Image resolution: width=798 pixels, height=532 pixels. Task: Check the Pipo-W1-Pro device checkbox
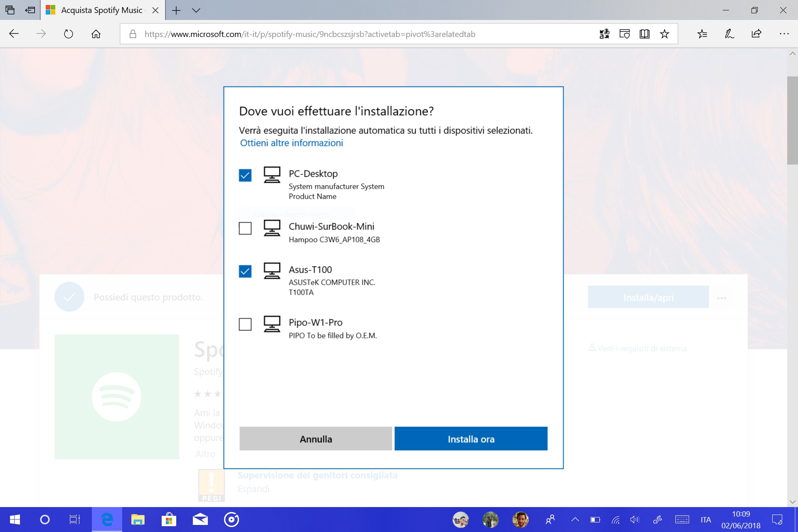245,324
